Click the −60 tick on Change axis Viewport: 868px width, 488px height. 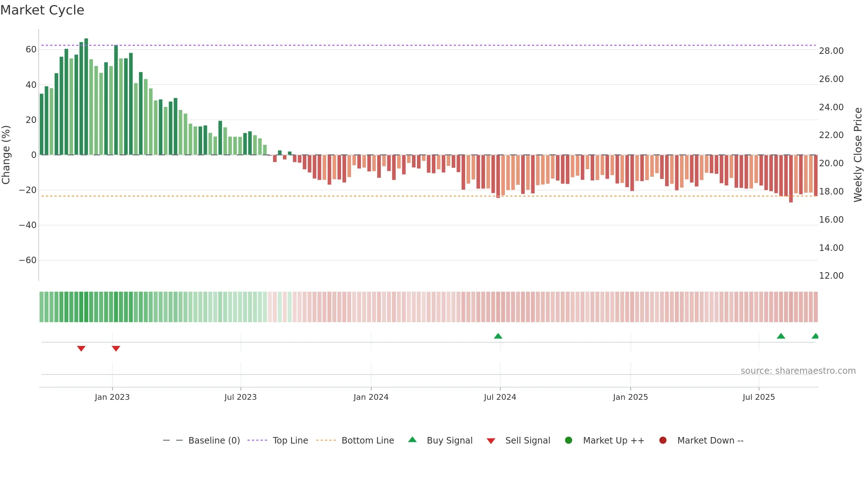(28, 260)
